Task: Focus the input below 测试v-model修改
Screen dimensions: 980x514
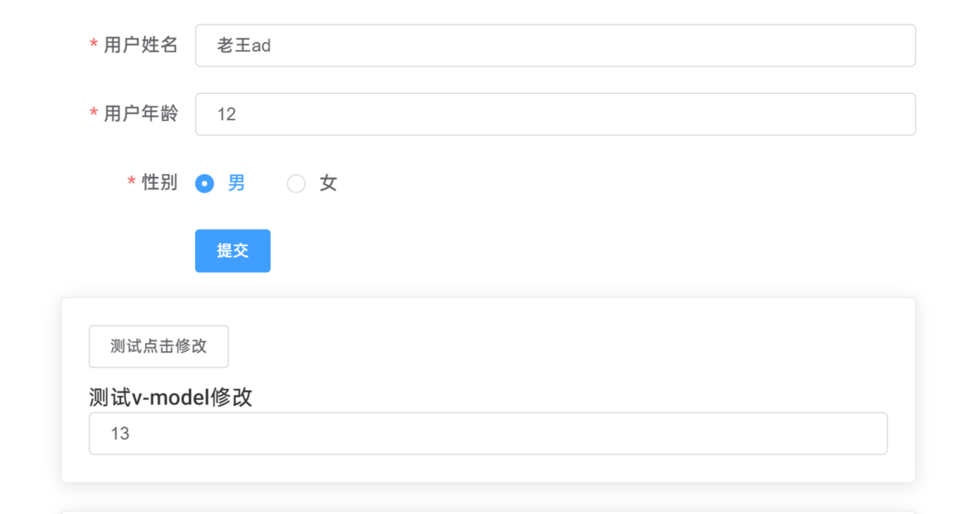Action: pyautogui.click(x=487, y=433)
